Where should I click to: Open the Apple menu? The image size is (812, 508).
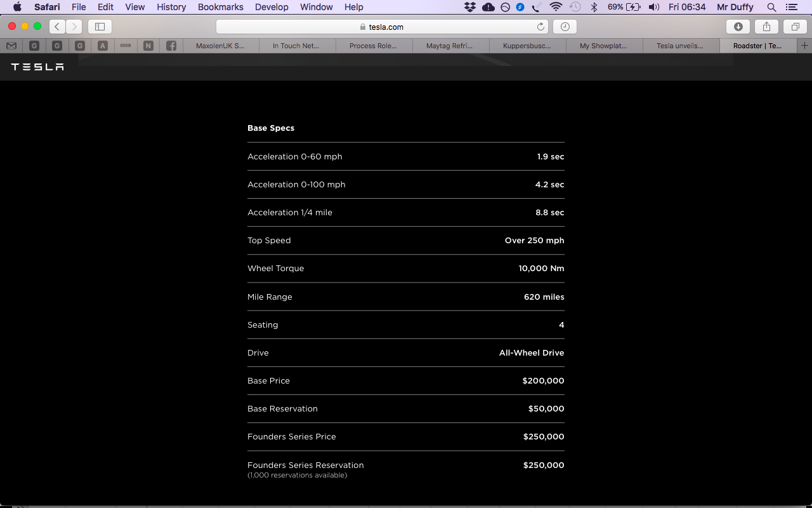pos(17,7)
